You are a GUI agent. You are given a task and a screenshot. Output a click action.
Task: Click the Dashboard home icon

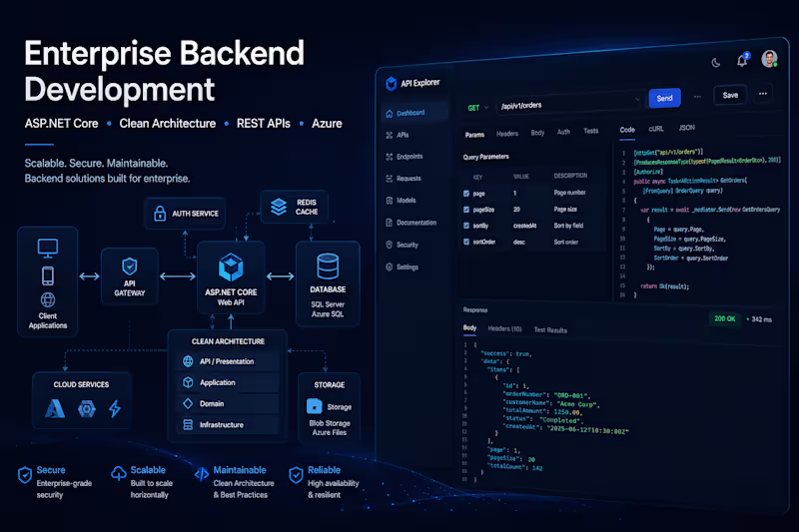tap(390, 113)
